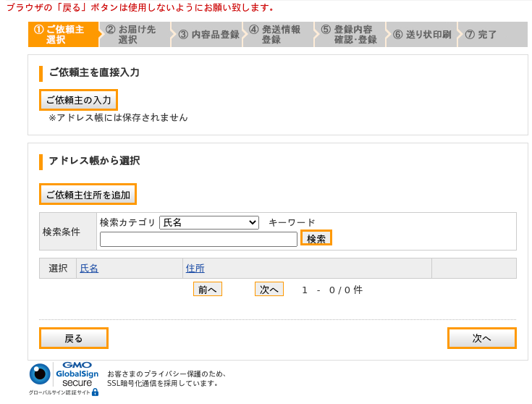The image size is (532, 404).
Task: Open the 検索カテゴリ dropdown showing 氏名
Action: pyautogui.click(x=208, y=222)
